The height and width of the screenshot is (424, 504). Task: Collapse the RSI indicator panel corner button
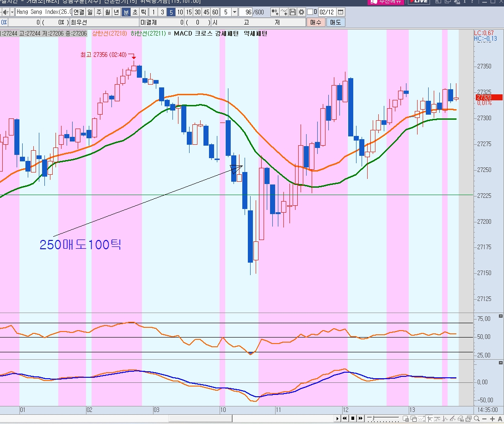pyautogui.click(x=500, y=316)
